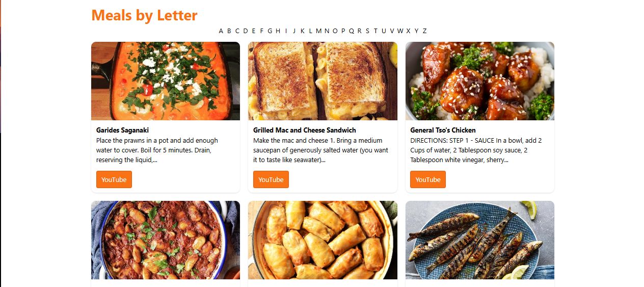Click the General Tso's Chicken recipe title
Screen dimensions: 644x287
[x=443, y=131]
